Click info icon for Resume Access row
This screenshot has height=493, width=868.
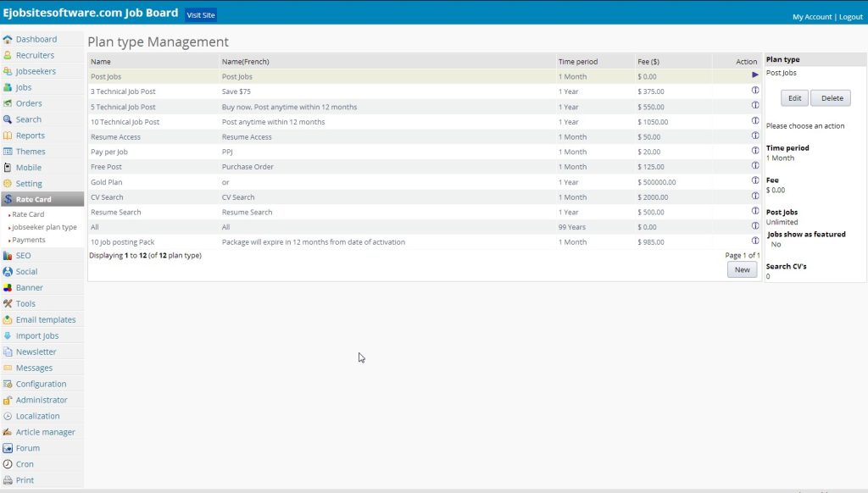755,136
